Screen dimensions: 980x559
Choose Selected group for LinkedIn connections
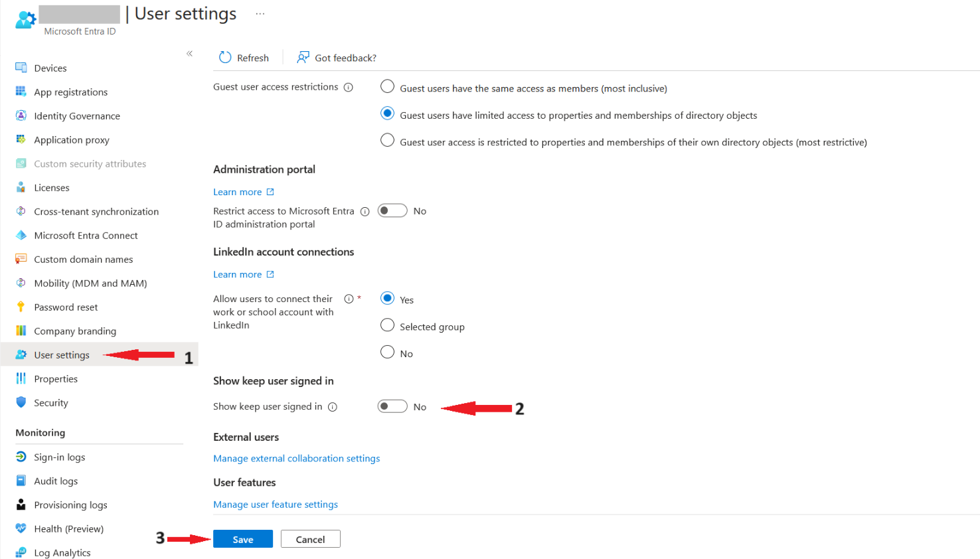pos(387,325)
